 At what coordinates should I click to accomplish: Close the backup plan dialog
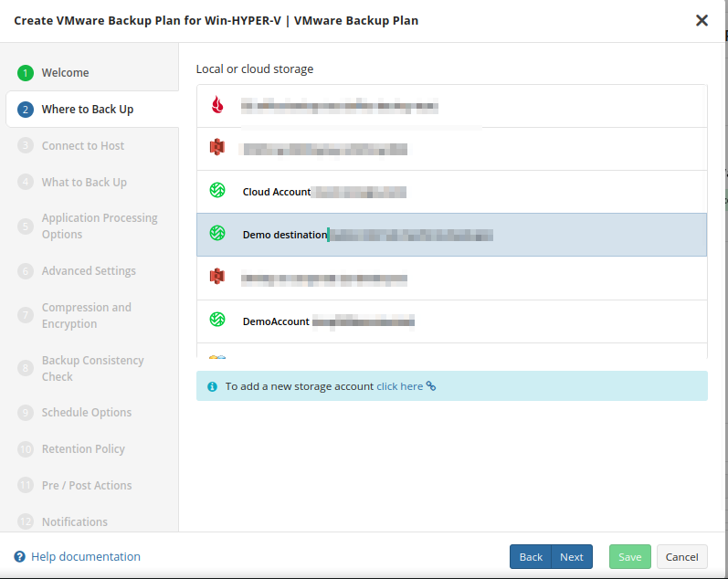pyautogui.click(x=702, y=20)
